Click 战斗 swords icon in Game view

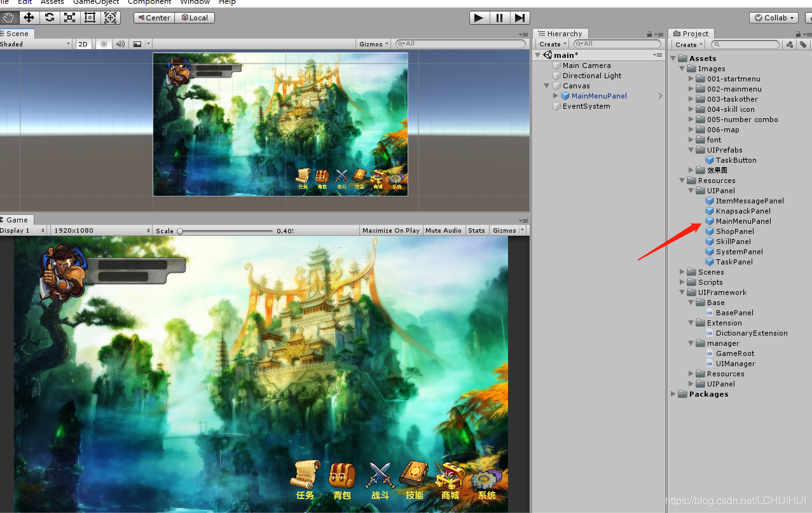(x=380, y=475)
